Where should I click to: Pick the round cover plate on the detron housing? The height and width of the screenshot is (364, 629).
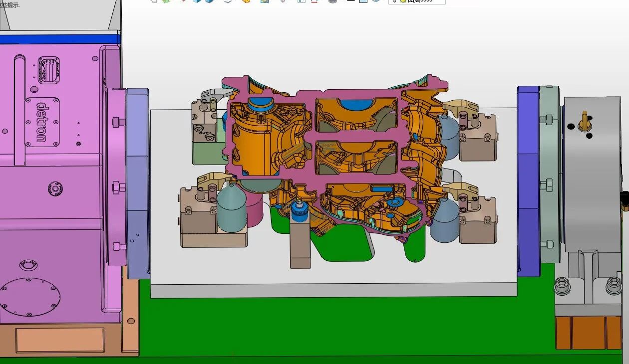30,298
